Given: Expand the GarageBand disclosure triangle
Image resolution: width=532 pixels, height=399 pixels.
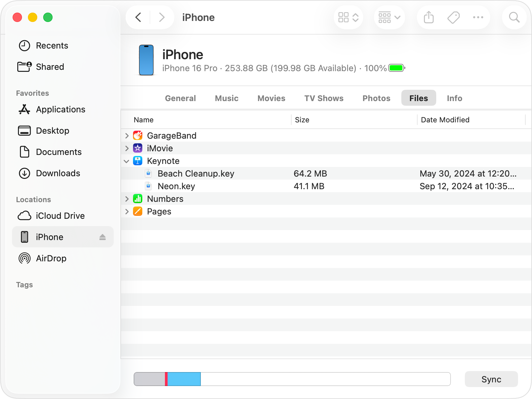Looking at the screenshot, I should 127,135.
